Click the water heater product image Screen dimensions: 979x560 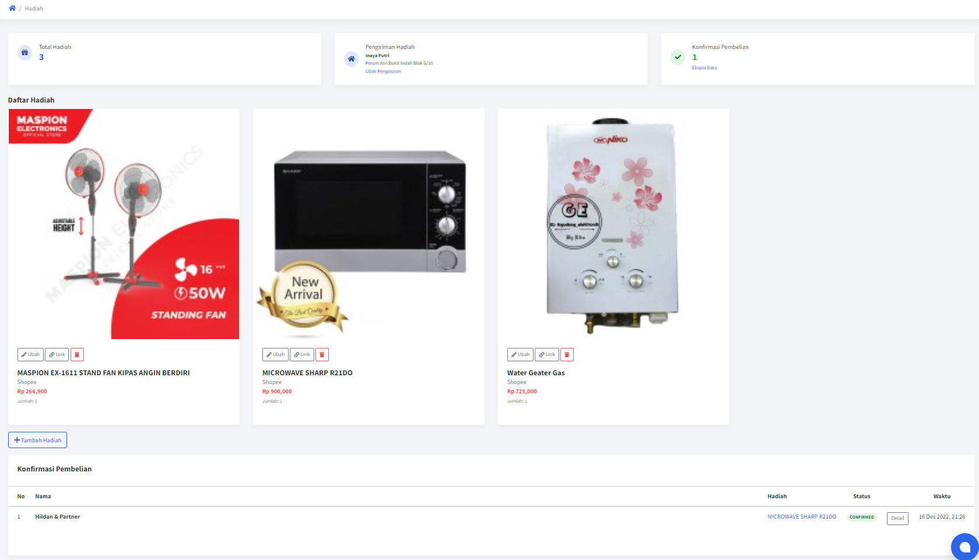(x=613, y=224)
